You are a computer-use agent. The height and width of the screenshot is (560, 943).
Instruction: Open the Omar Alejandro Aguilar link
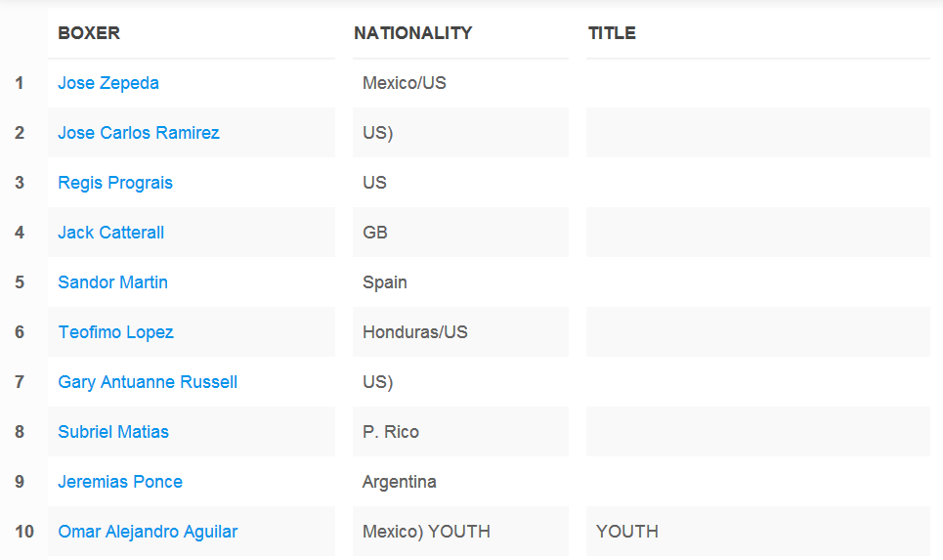(x=148, y=533)
